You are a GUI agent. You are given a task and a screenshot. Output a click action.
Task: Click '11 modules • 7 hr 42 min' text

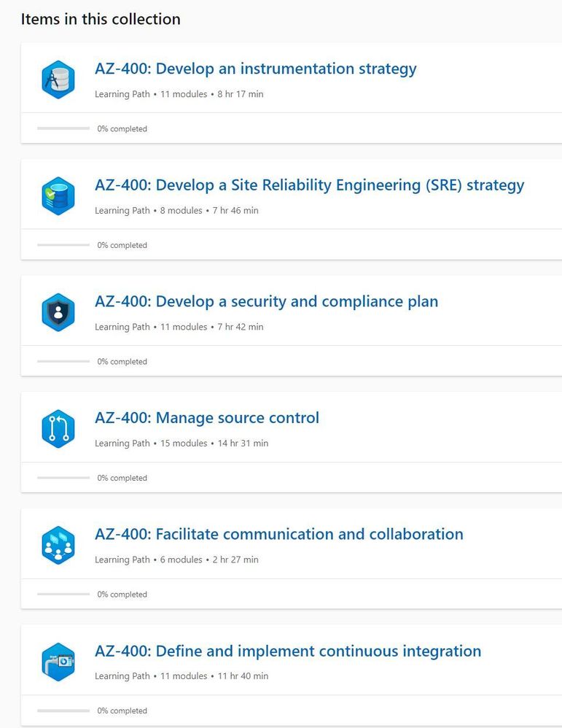coord(211,327)
